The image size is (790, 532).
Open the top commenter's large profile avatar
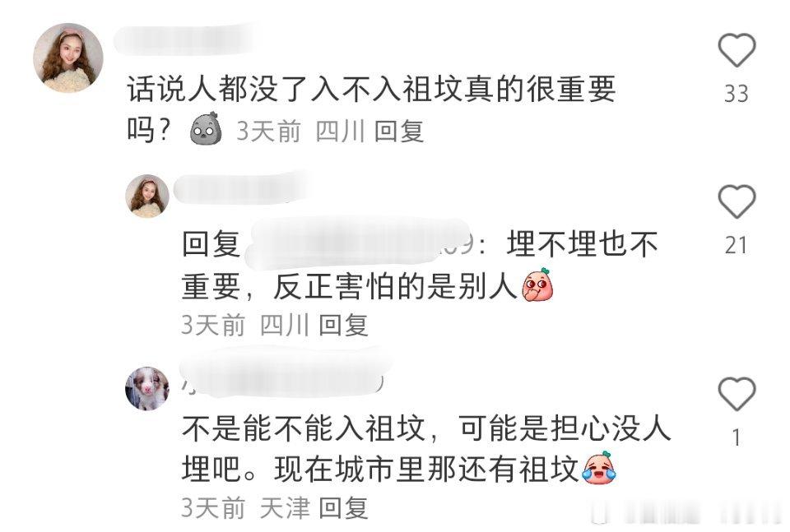click(x=68, y=58)
